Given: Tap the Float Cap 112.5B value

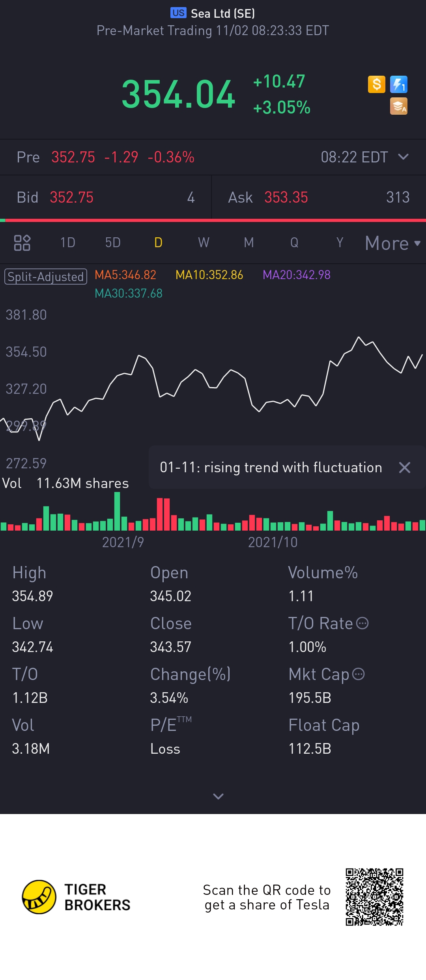Looking at the screenshot, I should [x=310, y=749].
